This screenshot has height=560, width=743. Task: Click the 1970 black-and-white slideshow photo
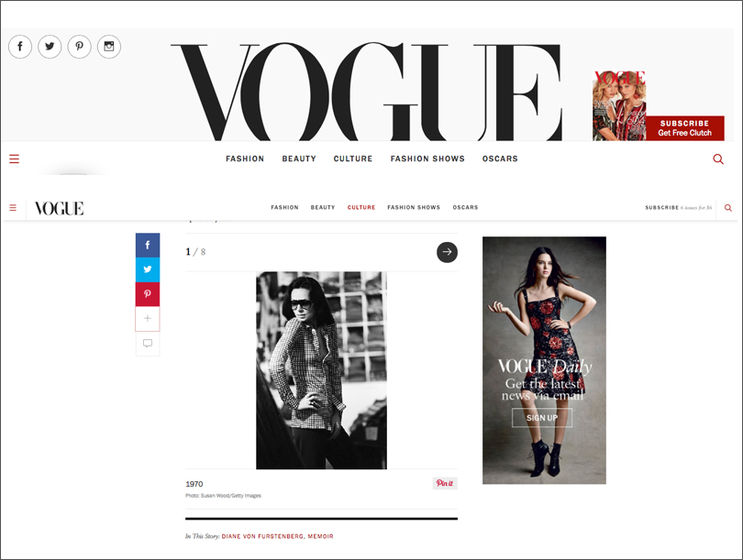point(321,370)
